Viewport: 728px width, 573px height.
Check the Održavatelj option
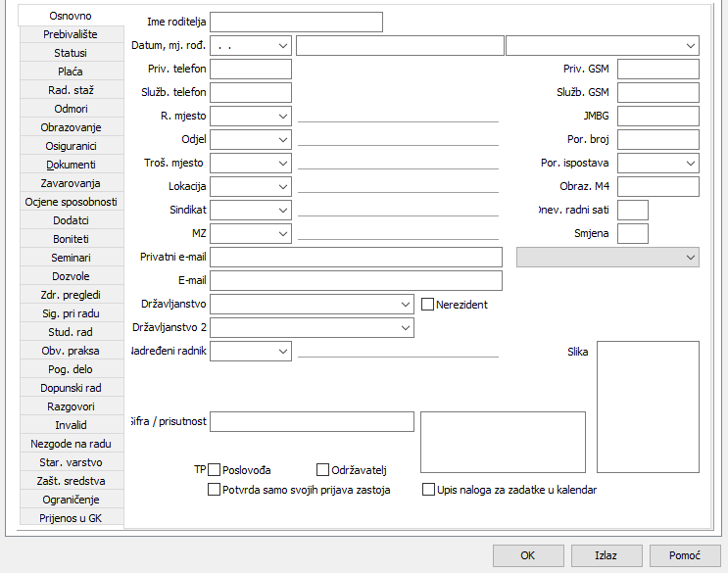(323, 470)
